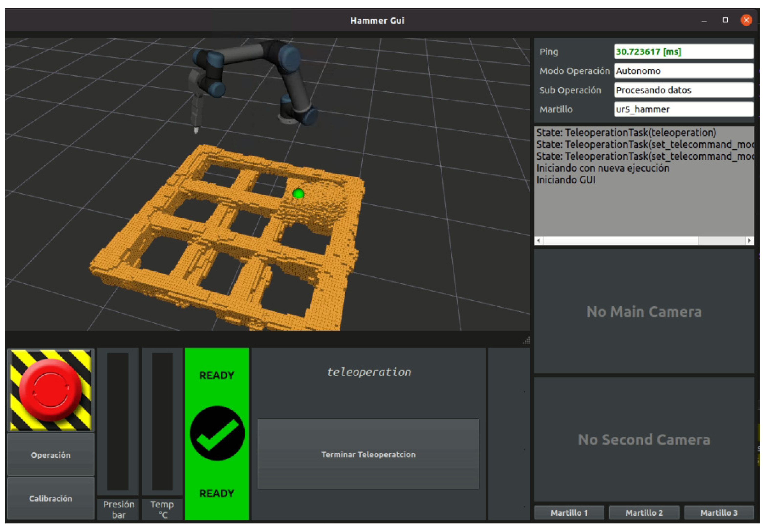This screenshot has width=770, height=532.
Task: Click the log horizontal scrollbar track
Action: [644, 240]
